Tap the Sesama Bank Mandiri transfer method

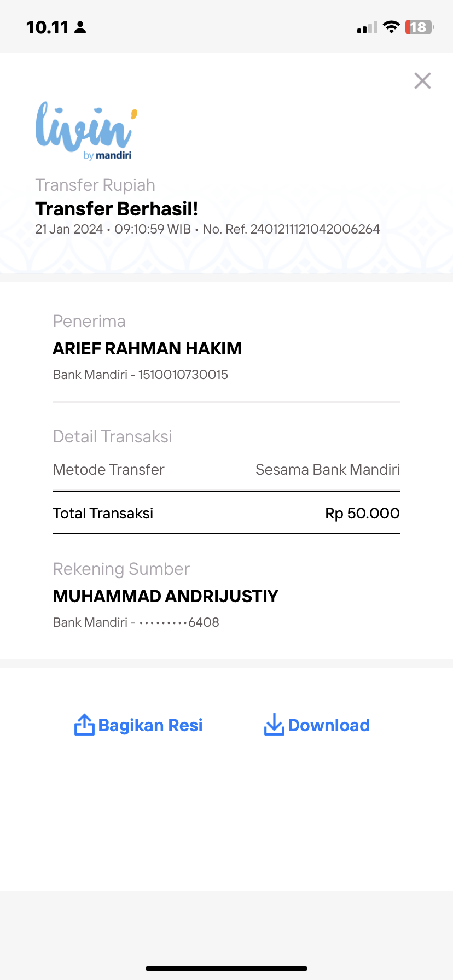[328, 470]
